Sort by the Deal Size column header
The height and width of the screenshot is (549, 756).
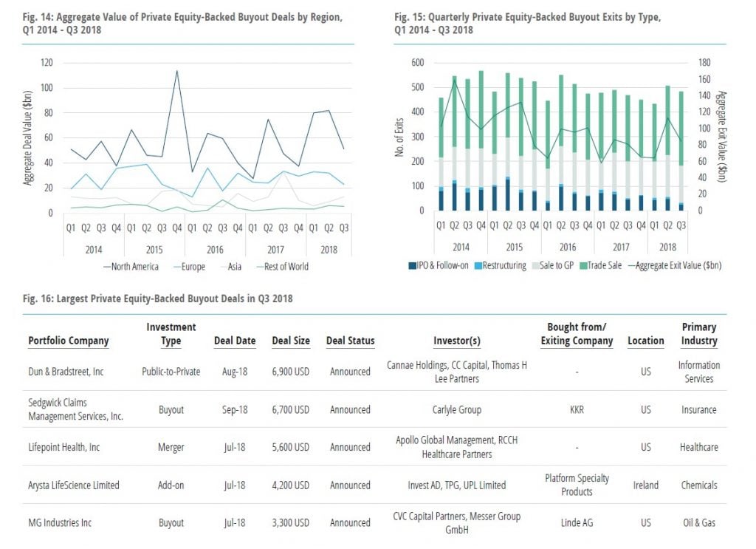[291, 341]
